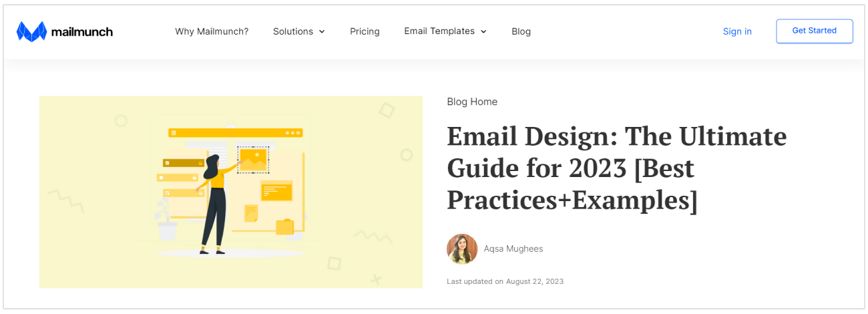Open the Email Templates menu
Screen dimensions: 868x314
439,31
